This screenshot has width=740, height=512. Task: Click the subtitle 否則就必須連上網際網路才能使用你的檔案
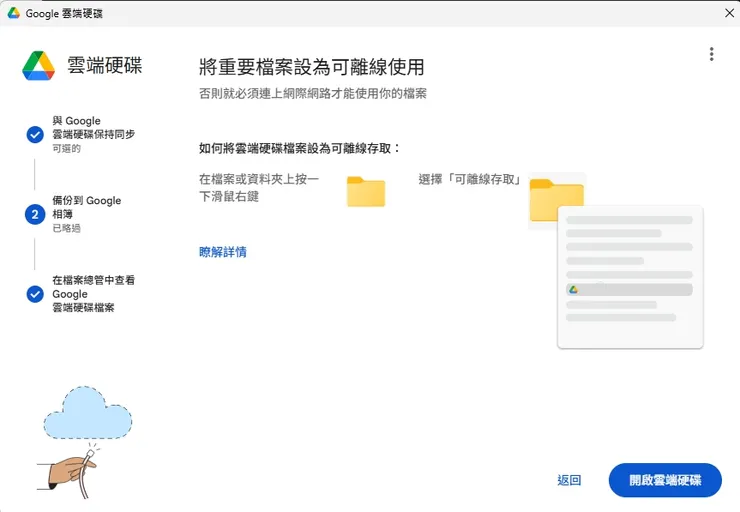(x=313, y=93)
